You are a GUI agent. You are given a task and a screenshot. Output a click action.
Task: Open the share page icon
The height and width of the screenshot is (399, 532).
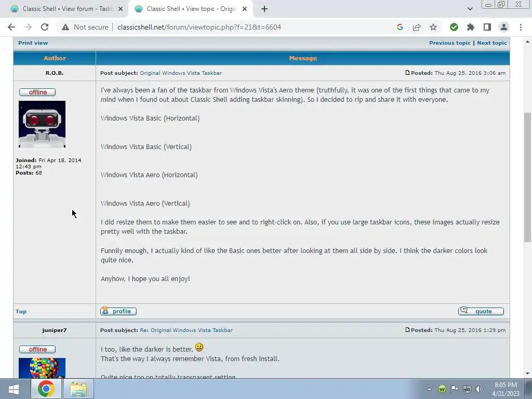[x=417, y=27]
